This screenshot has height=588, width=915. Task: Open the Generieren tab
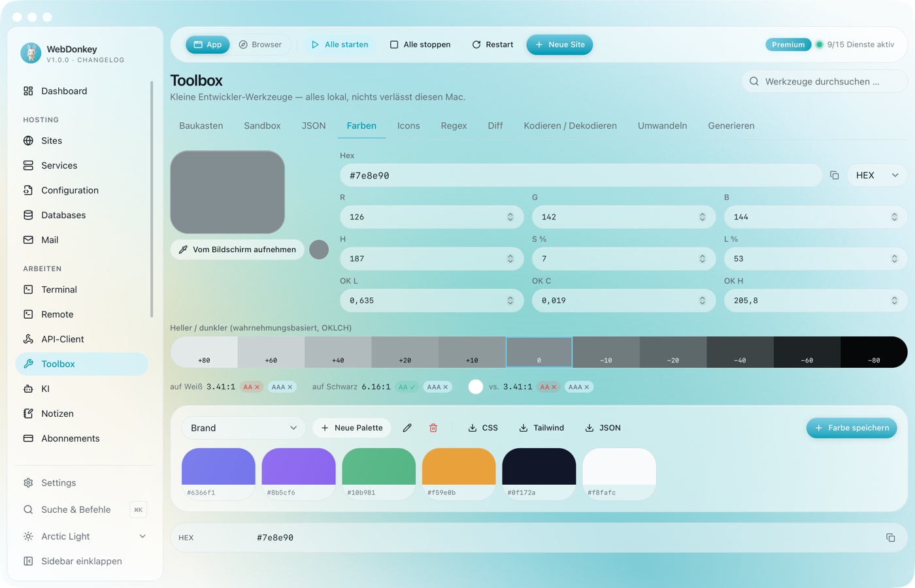coord(731,125)
